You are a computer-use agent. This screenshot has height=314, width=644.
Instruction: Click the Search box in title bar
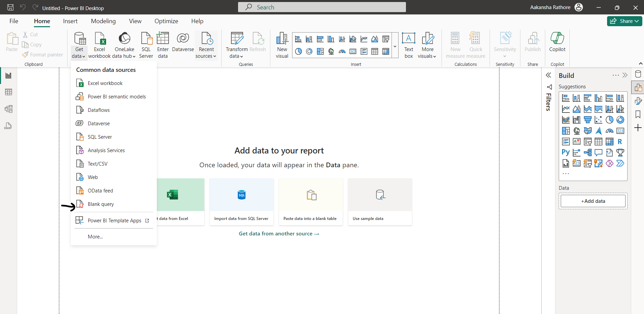pos(322,7)
